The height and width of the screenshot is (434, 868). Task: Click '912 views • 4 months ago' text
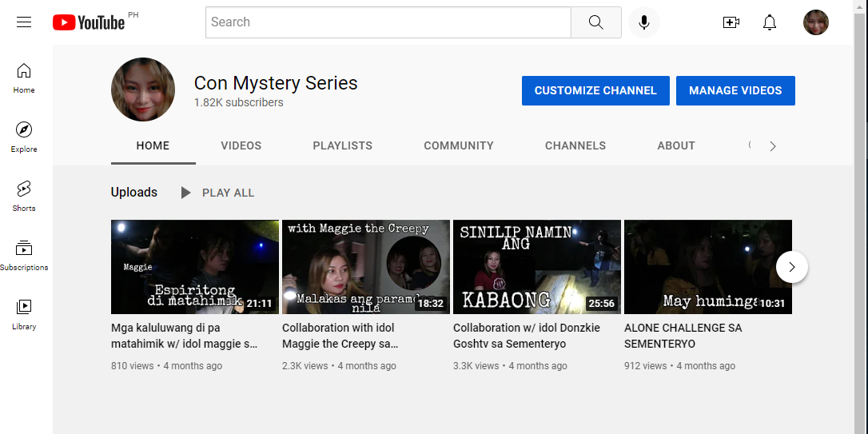click(x=680, y=366)
